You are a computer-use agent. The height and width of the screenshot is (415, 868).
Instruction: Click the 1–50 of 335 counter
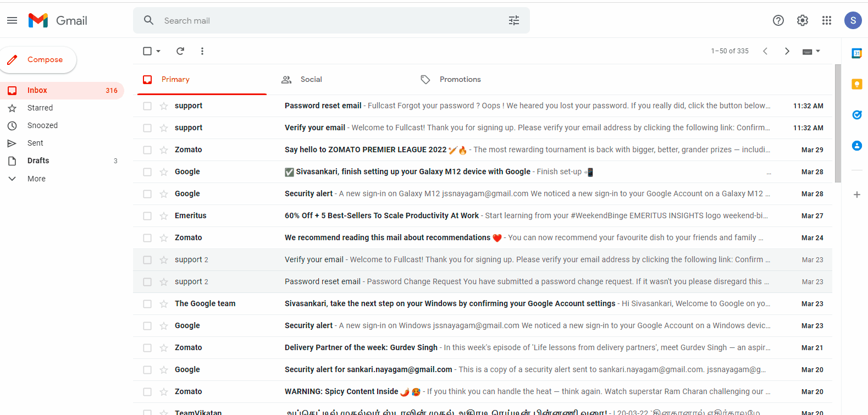tap(729, 51)
